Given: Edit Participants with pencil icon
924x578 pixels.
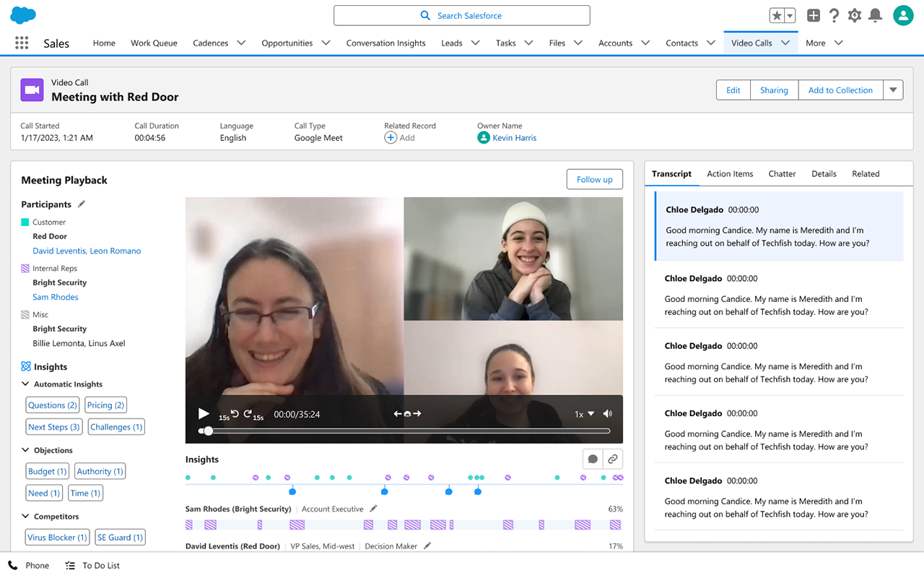Looking at the screenshot, I should [x=82, y=204].
